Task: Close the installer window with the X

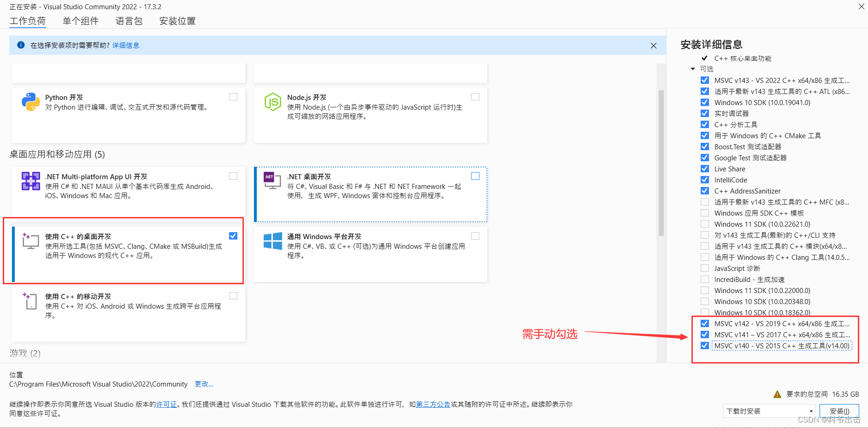Action: pos(861,6)
